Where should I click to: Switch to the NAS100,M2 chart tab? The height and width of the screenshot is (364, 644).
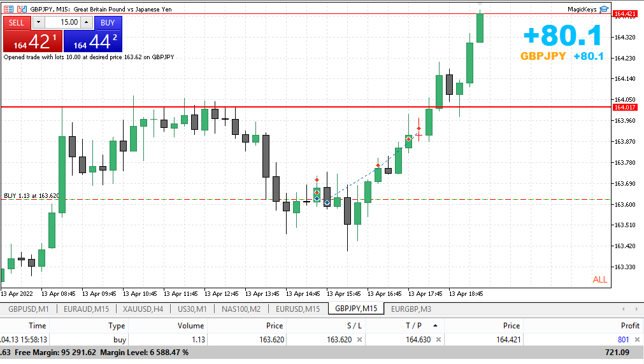(x=241, y=309)
